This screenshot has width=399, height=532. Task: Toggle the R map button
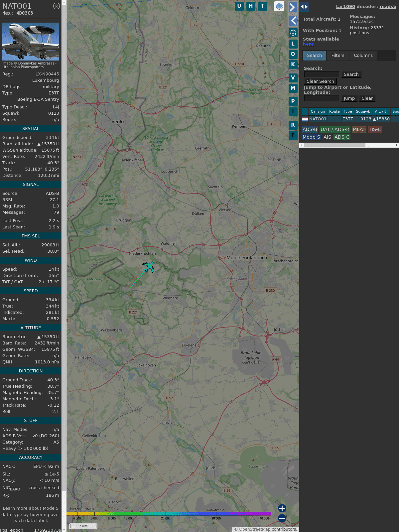point(293,125)
